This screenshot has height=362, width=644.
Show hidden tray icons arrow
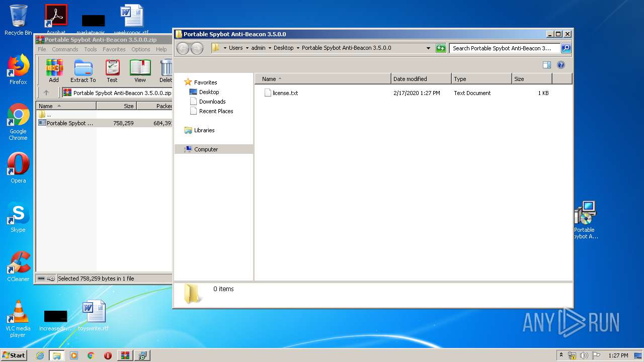tap(561, 355)
